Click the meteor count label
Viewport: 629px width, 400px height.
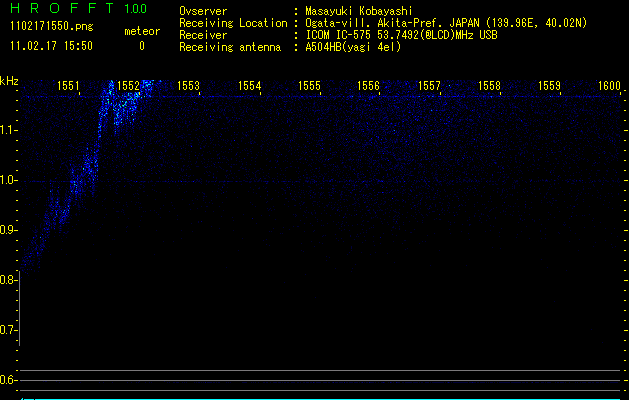pyautogui.click(x=142, y=31)
